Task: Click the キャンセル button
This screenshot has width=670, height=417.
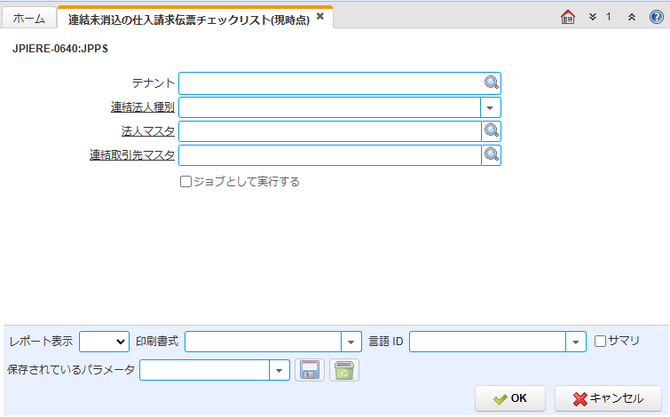Action: pos(608,398)
